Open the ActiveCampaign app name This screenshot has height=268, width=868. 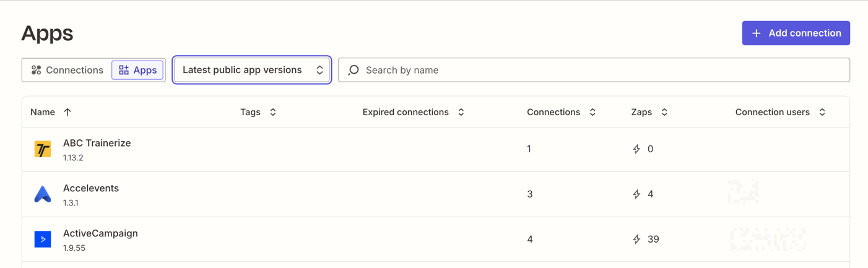click(x=100, y=233)
